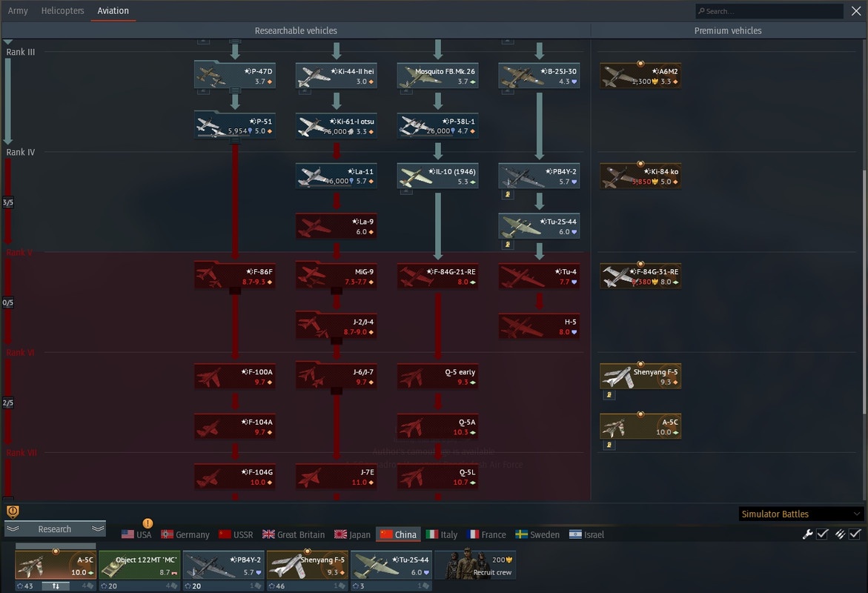Choose the Germany nation tab

tap(185, 534)
